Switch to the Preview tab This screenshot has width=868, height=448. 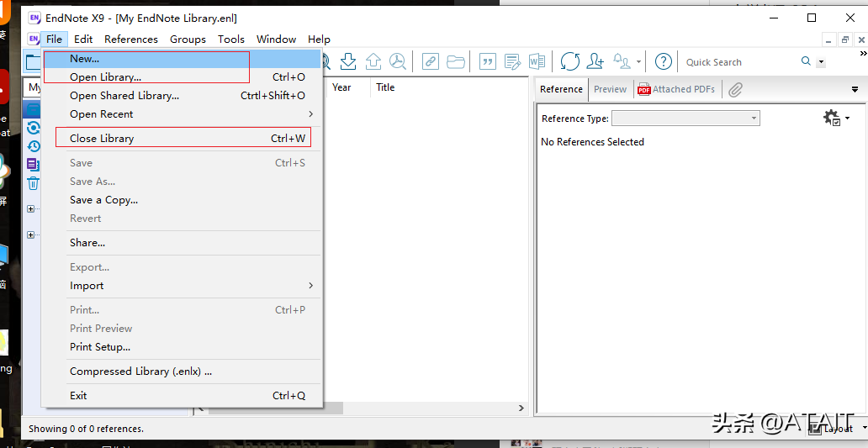(x=611, y=90)
